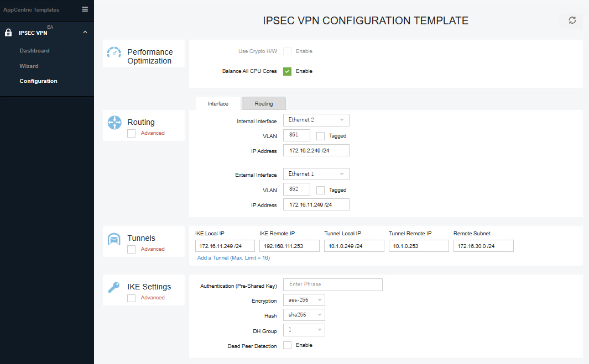Open the Wizard from the sidebar
Screen dimensions: 589x364
(x=29, y=66)
